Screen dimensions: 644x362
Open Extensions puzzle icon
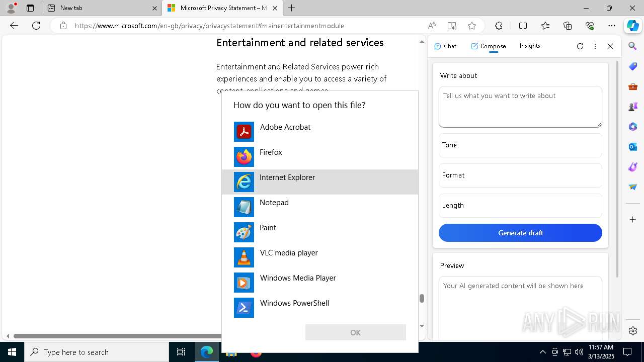click(499, 26)
